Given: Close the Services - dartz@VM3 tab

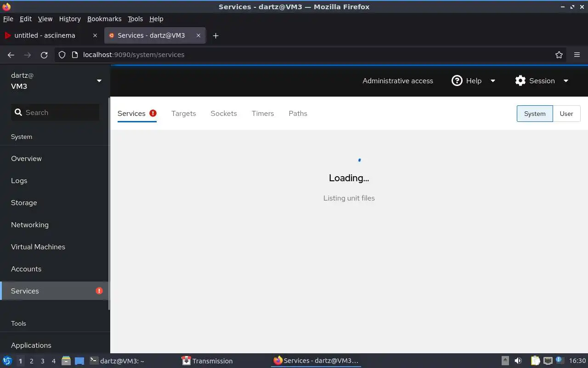Looking at the screenshot, I should pos(198,35).
